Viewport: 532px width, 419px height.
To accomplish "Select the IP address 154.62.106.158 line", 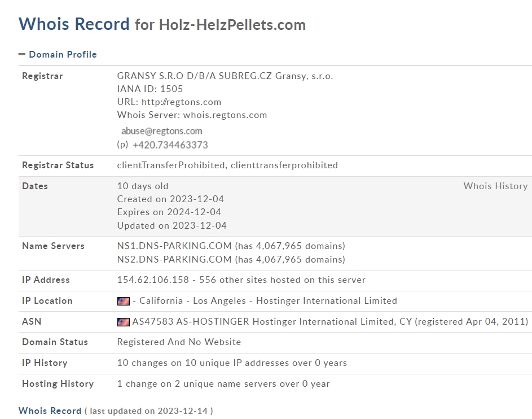I will coord(241,280).
